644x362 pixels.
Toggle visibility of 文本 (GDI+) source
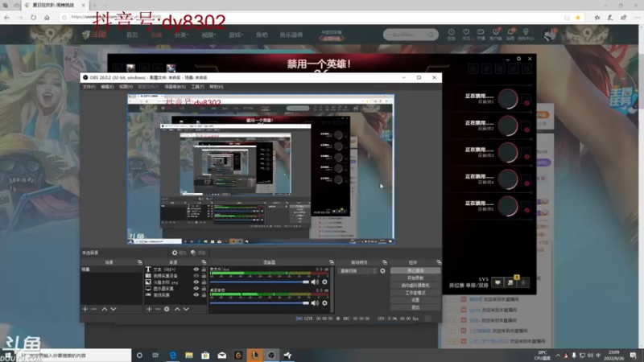tap(196, 269)
